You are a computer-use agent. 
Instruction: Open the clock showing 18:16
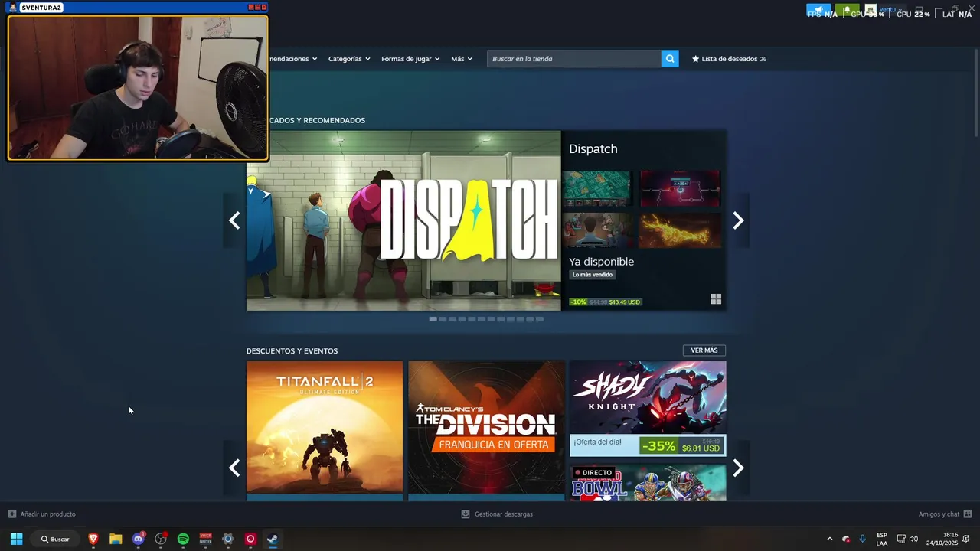pyautogui.click(x=942, y=539)
